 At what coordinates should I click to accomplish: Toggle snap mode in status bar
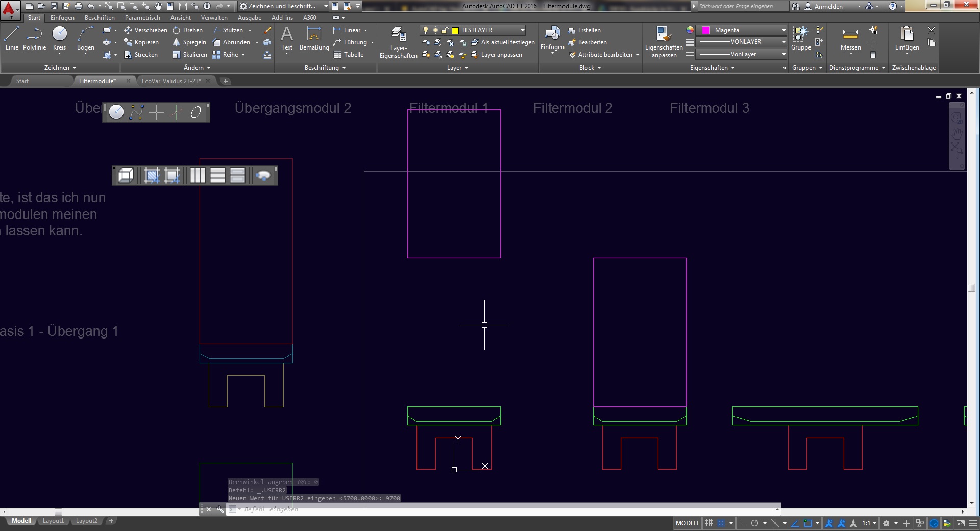click(721, 523)
